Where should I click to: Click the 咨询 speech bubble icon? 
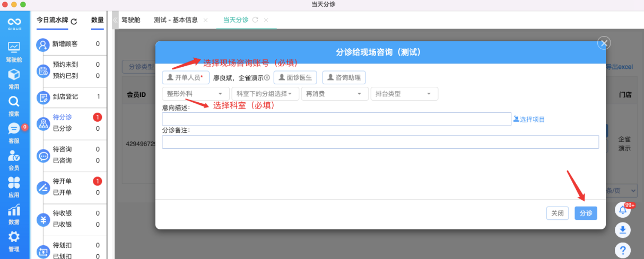(42, 156)
